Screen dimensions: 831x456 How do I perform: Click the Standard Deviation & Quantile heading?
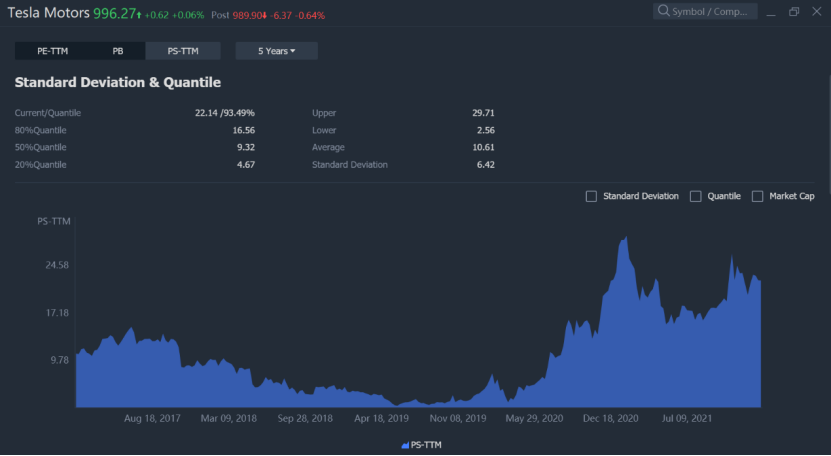(x=118, y=82)
